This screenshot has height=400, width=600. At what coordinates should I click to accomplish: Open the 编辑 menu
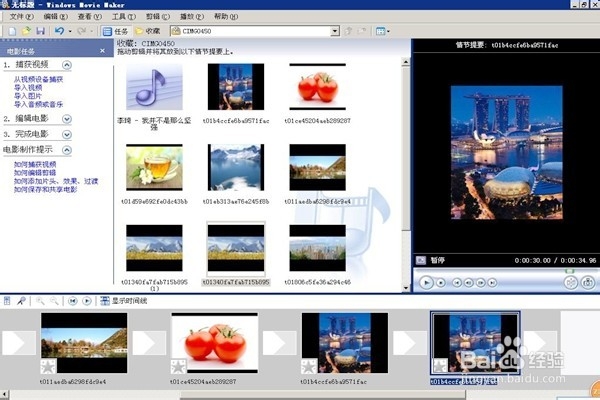pyautogui.click(x=55, y=16)
